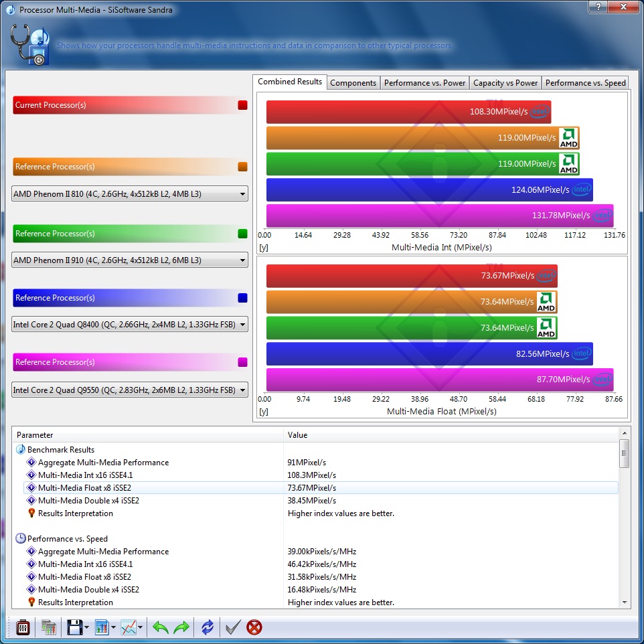Click the results list scrollbar up arrow
The image size is (644, 644).
tap(625, 433)
